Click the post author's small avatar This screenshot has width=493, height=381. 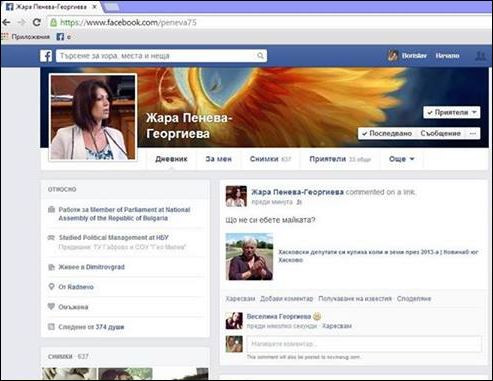(236, 196)
